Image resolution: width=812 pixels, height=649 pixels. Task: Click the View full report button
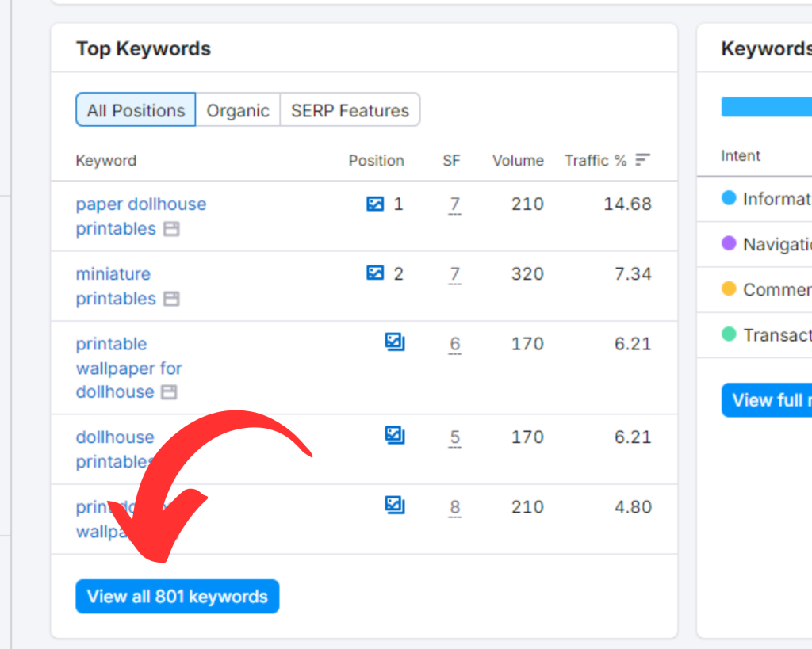[767, 400]
